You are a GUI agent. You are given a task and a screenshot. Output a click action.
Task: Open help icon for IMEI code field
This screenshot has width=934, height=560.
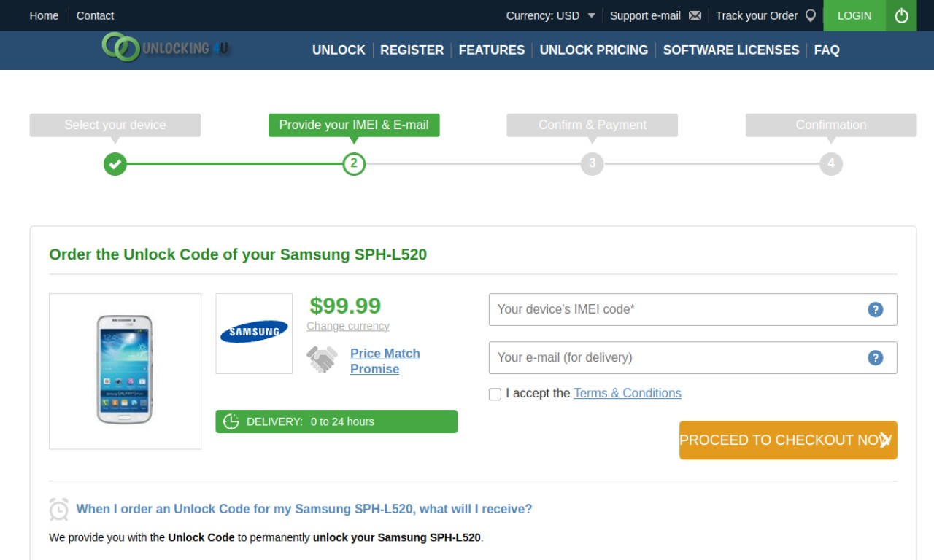(876, 309)
